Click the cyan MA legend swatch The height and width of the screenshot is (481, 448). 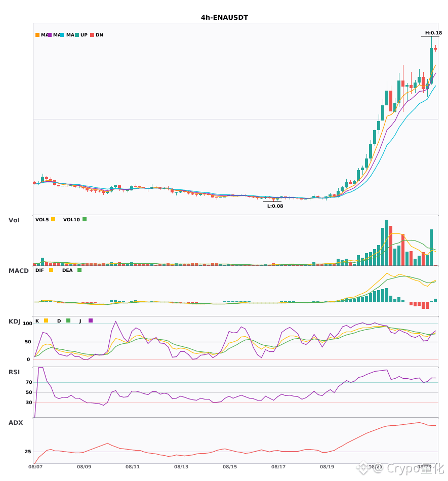pyautogui.click(x=62, y=35)
